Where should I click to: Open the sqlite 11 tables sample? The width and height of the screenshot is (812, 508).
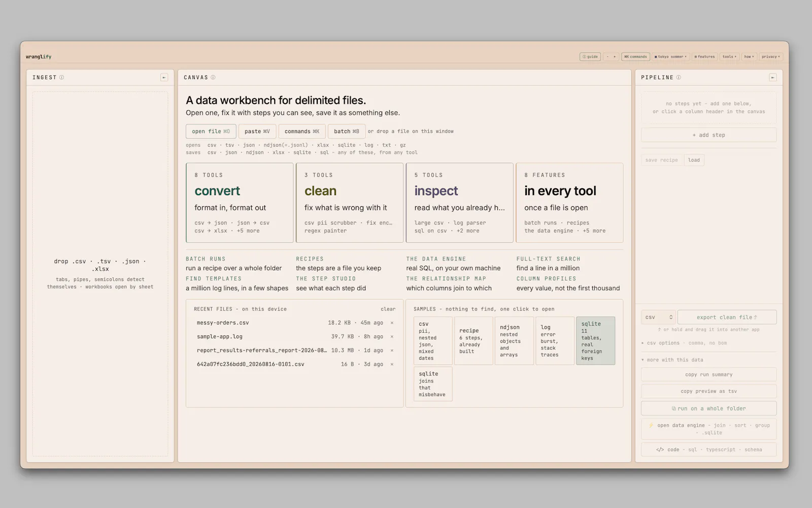pos(595,341)
